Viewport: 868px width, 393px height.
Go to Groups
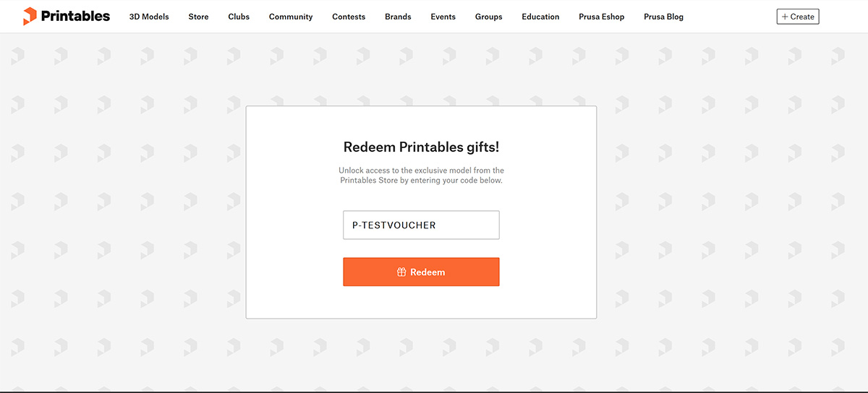489,17
